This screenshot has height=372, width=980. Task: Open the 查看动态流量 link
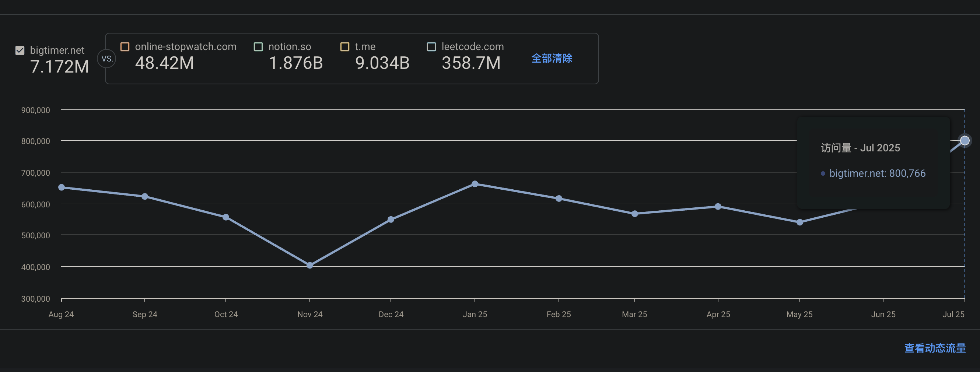pyautogui.click(x=934, y=348)
